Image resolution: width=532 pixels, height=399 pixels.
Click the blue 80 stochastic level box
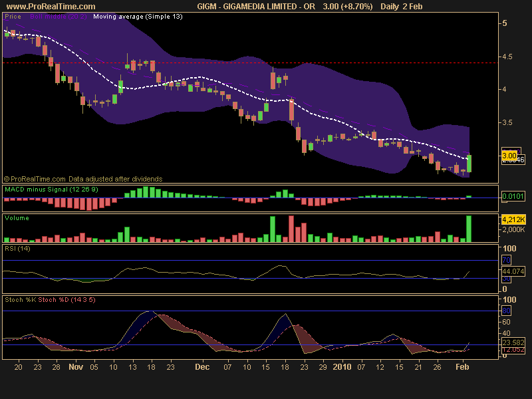pos(506,311)
